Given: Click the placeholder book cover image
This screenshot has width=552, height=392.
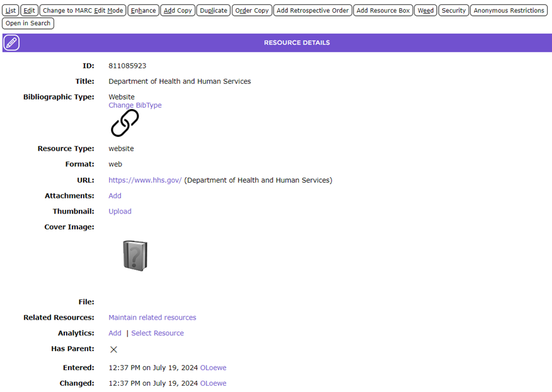Looking at the screenshot, I should pos(135,256).
